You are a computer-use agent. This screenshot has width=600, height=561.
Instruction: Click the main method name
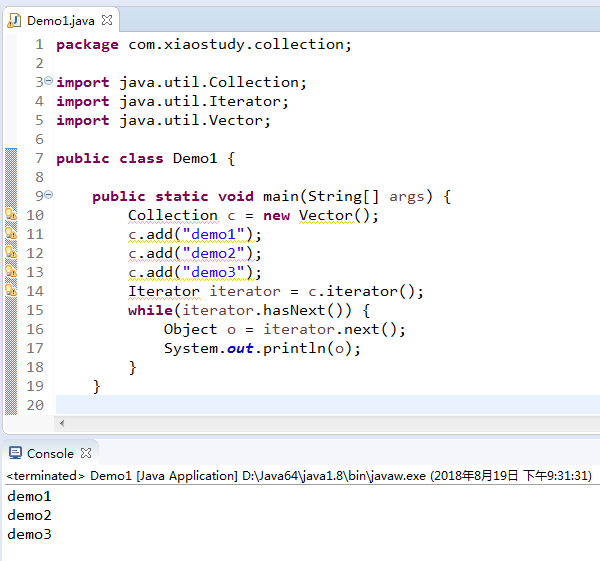280,196
